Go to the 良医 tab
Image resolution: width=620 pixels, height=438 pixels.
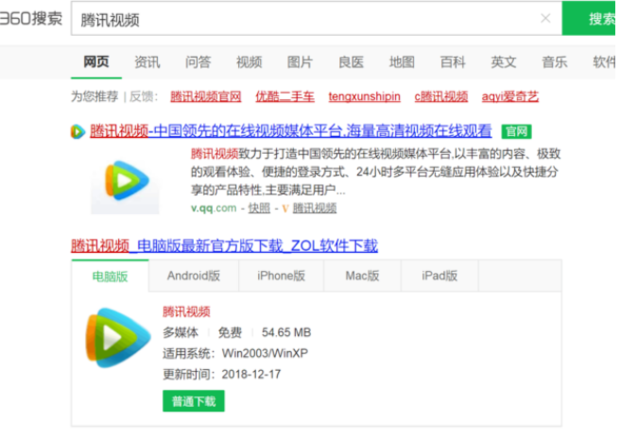(351, 62)
